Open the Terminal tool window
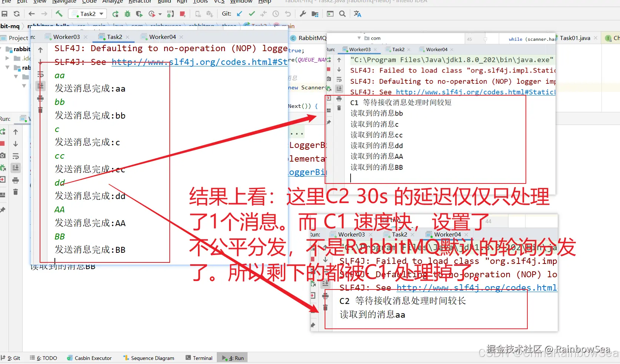 point(199,358)
